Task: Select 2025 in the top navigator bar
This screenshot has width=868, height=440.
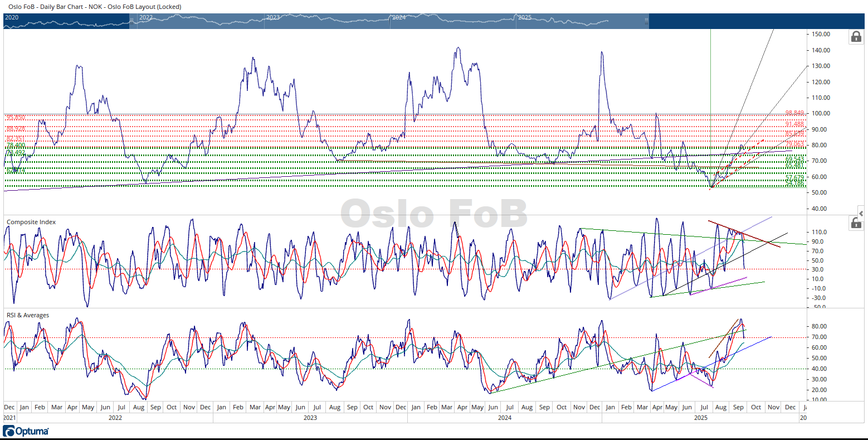Action: 525,17
